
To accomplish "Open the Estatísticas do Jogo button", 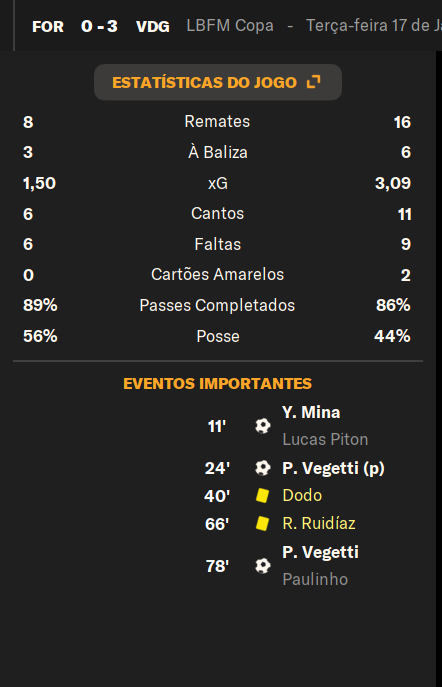I will click(218, 82).
